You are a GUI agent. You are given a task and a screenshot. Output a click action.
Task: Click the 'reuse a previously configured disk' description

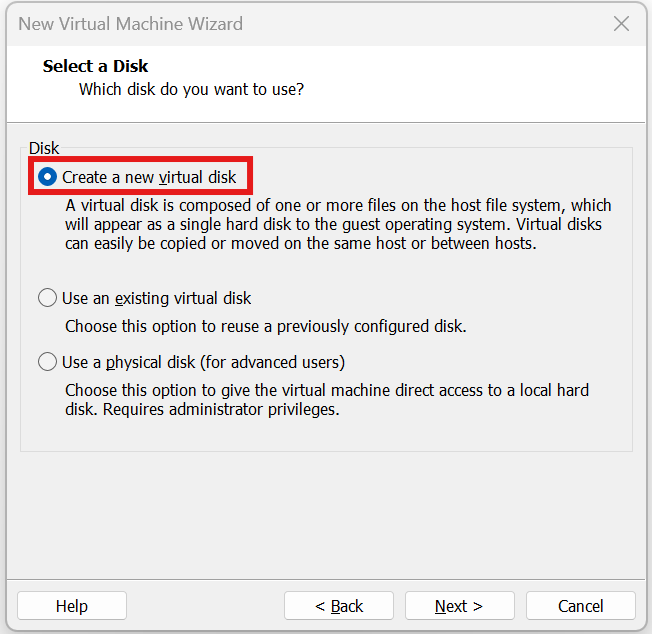[x=265, y=326]
